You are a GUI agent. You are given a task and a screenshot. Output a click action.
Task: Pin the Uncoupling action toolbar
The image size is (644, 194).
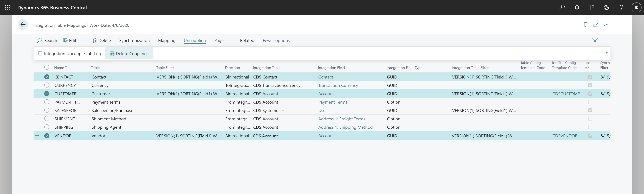606,53
